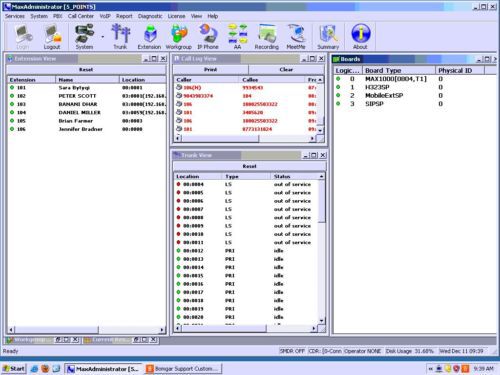
Task: Select extension 104 DANIEL MILLER
Action: tap(86, 113)
